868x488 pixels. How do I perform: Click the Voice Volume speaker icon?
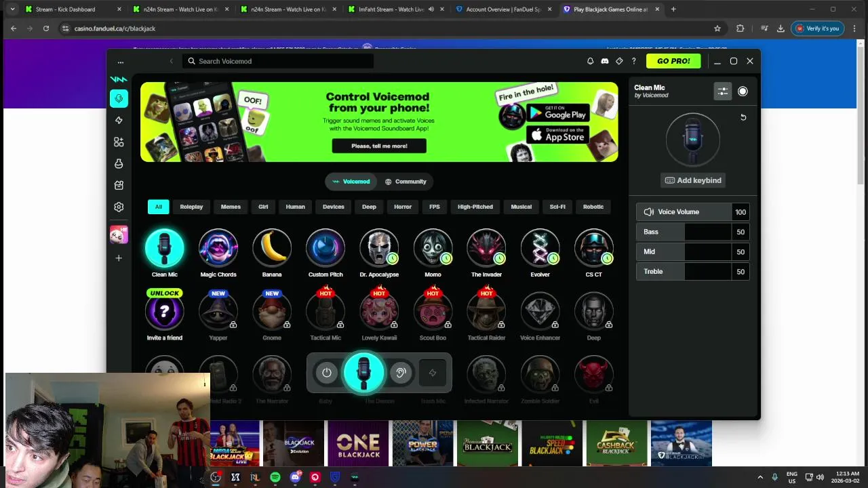(649, 212)
